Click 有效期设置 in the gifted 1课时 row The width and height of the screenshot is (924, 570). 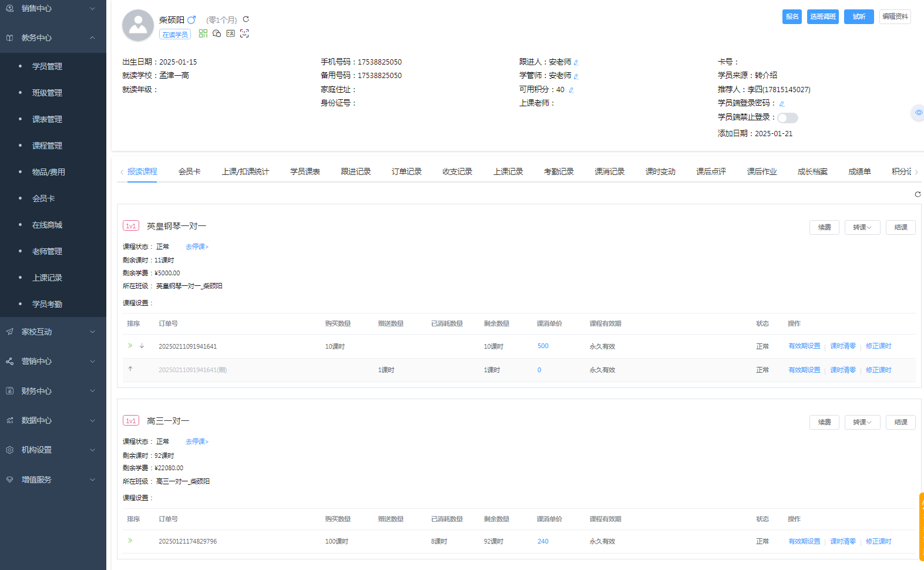(x=804, y=370)
